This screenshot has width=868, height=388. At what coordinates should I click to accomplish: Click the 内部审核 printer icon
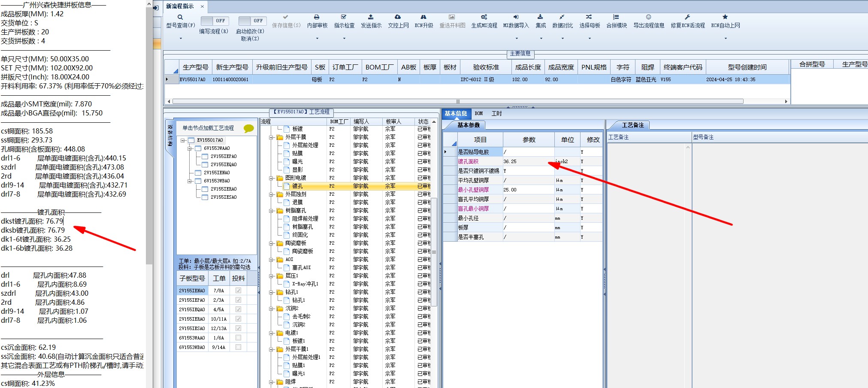point(317,17)
